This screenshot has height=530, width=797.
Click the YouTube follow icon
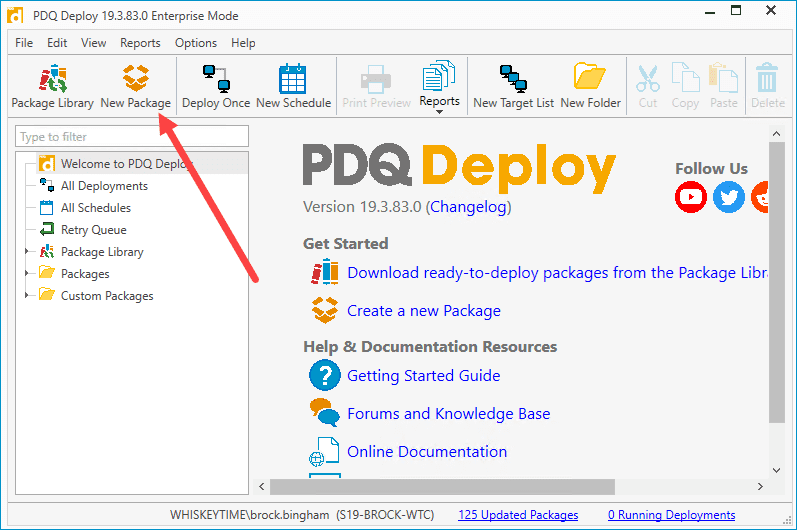tap(691, 197)
